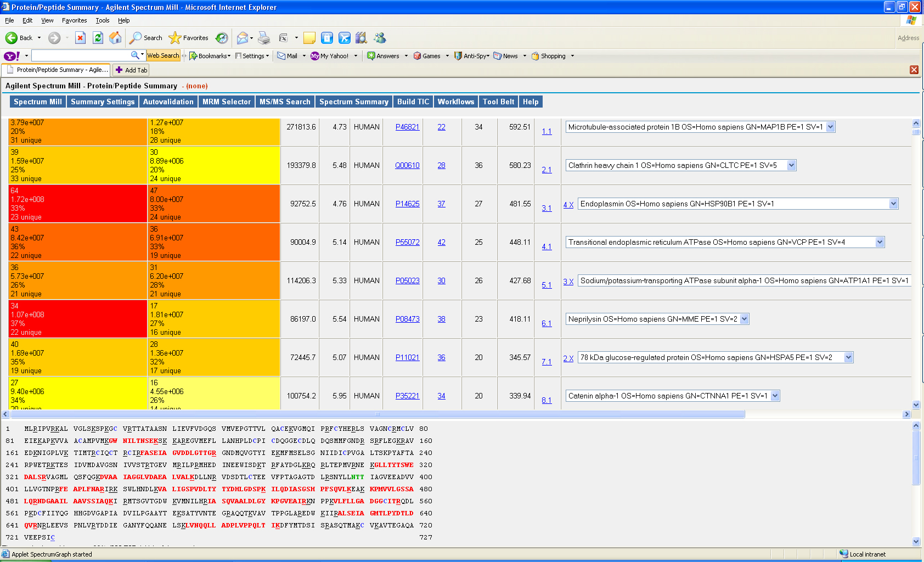Click the History clock icon
This screenshot has height=562, width=924.
222,38
